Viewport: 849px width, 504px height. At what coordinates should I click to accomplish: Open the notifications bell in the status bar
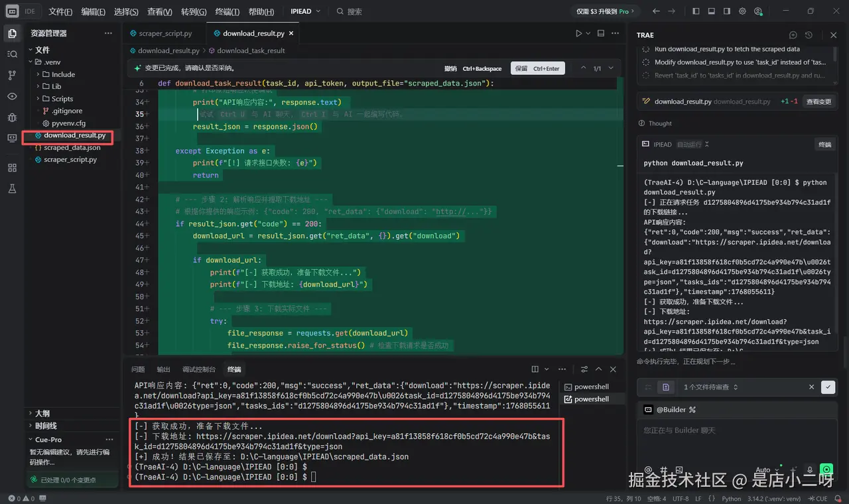(838, 499)
